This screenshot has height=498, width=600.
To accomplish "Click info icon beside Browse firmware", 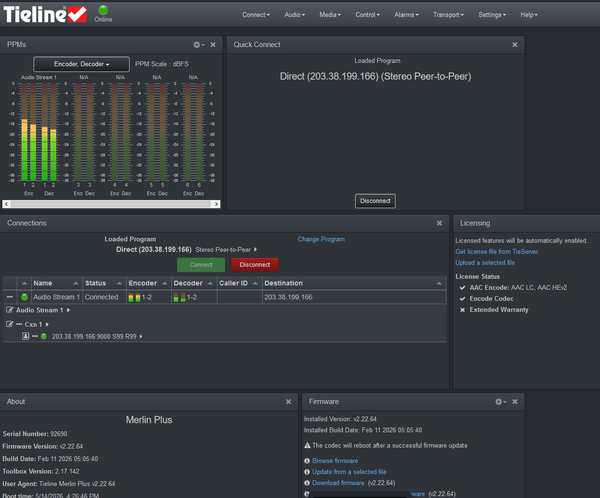I will click(x=307, y=461).
